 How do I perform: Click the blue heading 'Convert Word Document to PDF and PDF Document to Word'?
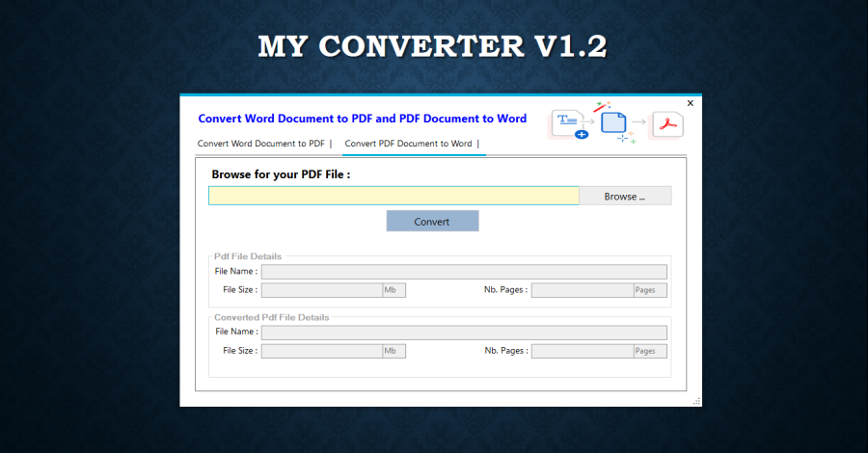tap(362, 119)
